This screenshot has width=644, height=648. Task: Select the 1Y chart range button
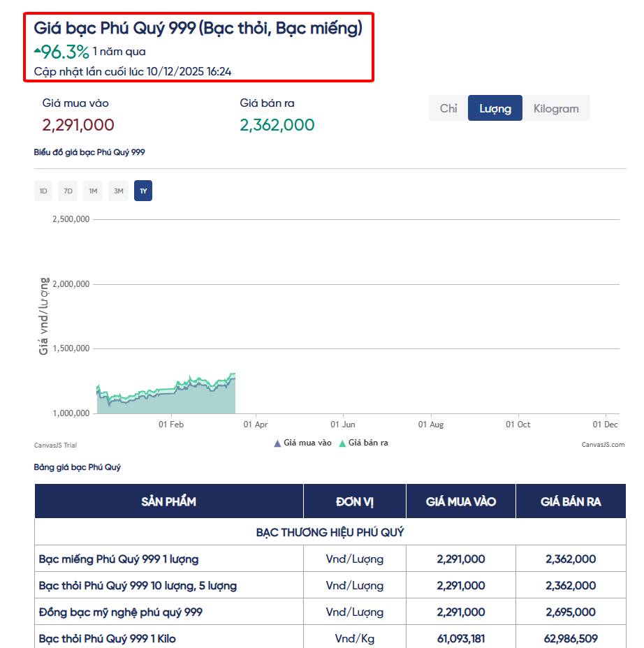coord(142,190)
